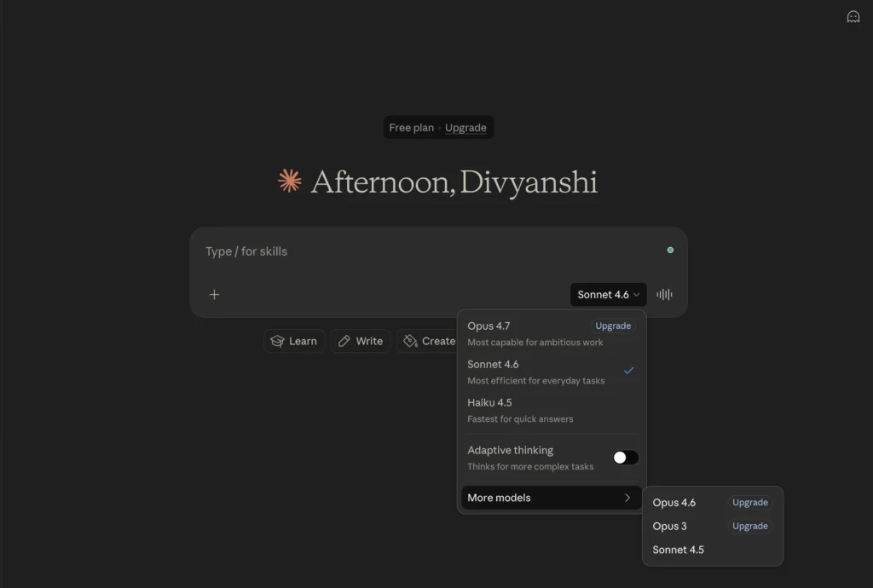Click the green status dot in prompt box
873x588 pixels.
pyautogui.click(x=670, y=250)
